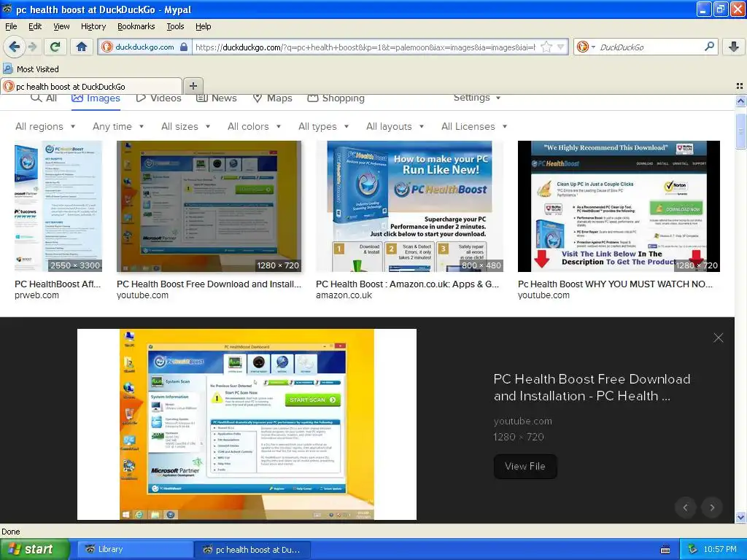Image resolution: width=747 pixels, height=560 pixels.
Task: Open the File menu
Action: pyautogui.click(x=11, y=26)
